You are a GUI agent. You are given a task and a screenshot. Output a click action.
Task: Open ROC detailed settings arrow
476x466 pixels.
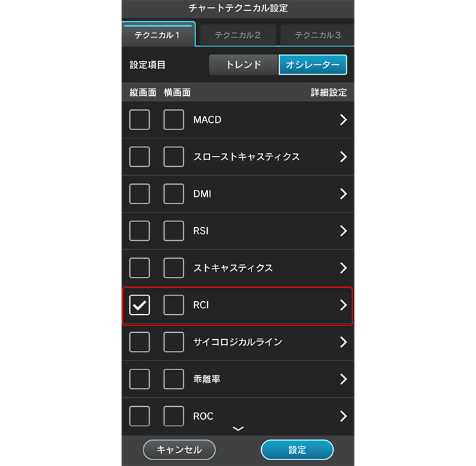click(x=343, y=416)
